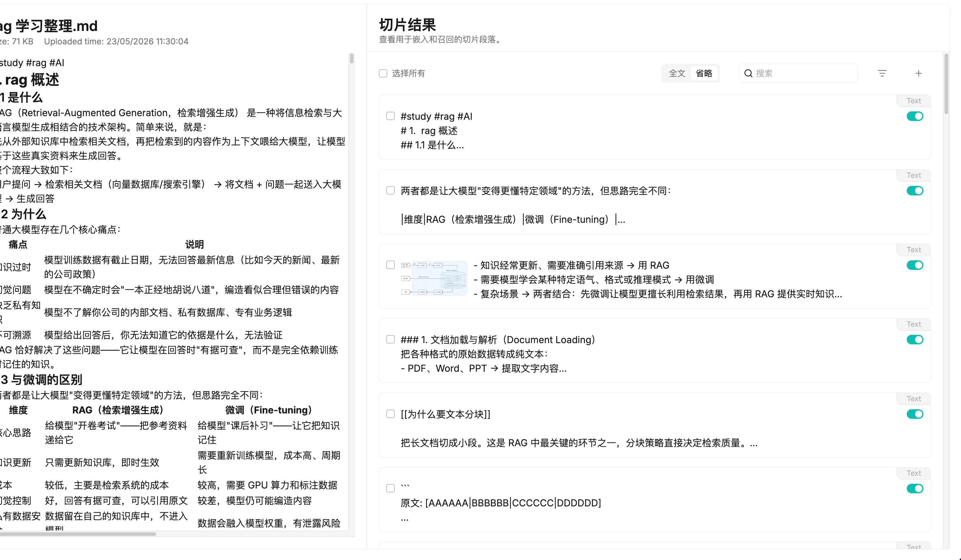The height and width of the screenshot is (560, 961).
Task: Check the 文档加载与解析 chunk checkbox
Action: 390,339
